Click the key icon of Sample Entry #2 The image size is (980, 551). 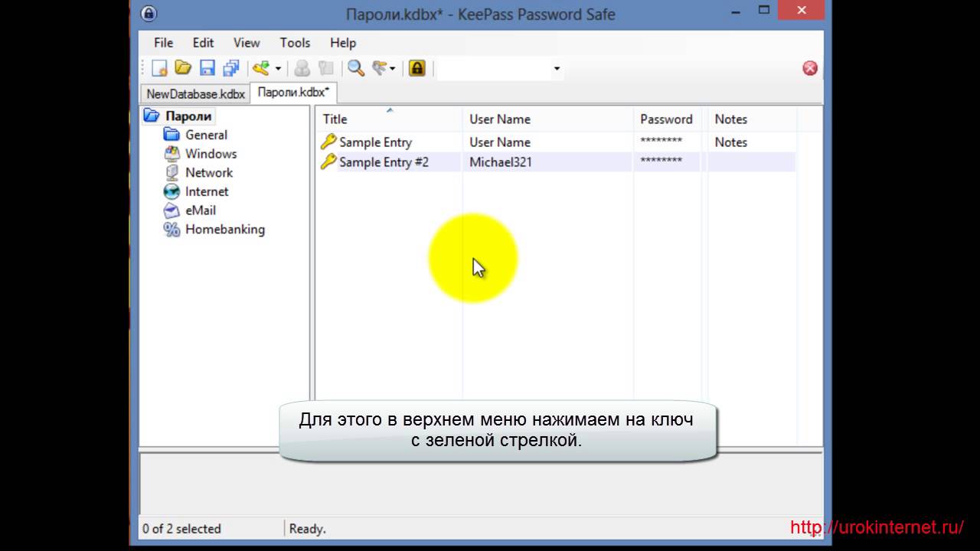pos(328,161)
